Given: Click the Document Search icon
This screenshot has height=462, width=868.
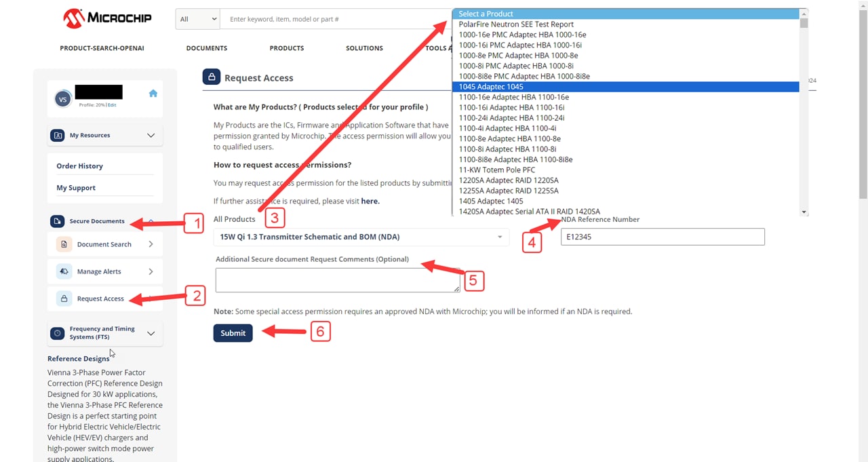Looking at the screenshot, I should pos(64,244).
